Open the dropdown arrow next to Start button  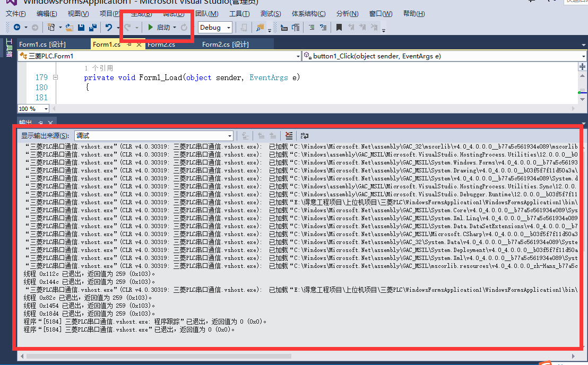[x=175, y=28]
